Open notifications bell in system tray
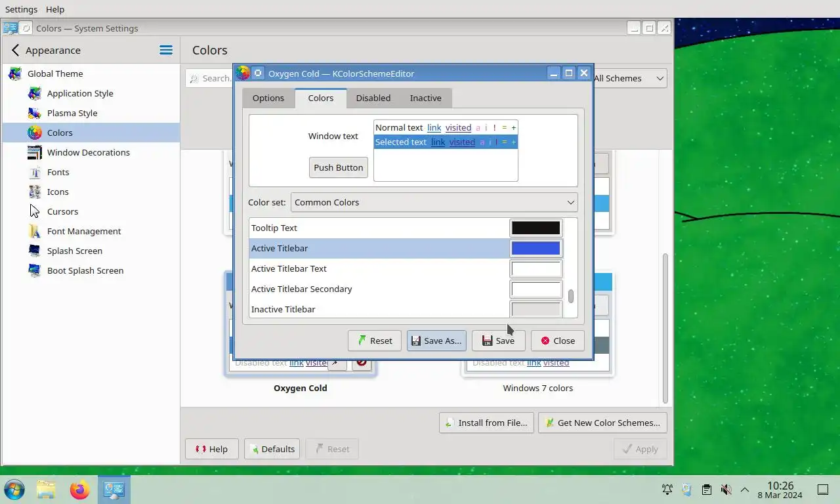The height and width of the screenshot is (504, 840). click(667, 490)
